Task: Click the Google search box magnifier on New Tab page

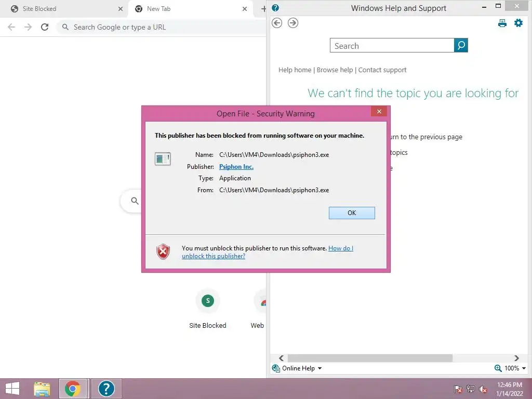Action: tap(135, 201)
